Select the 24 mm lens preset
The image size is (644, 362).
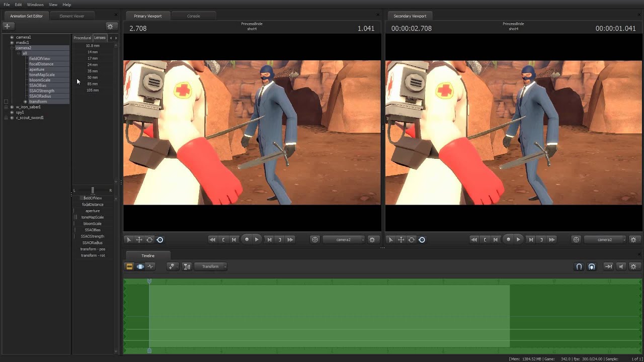93,65
